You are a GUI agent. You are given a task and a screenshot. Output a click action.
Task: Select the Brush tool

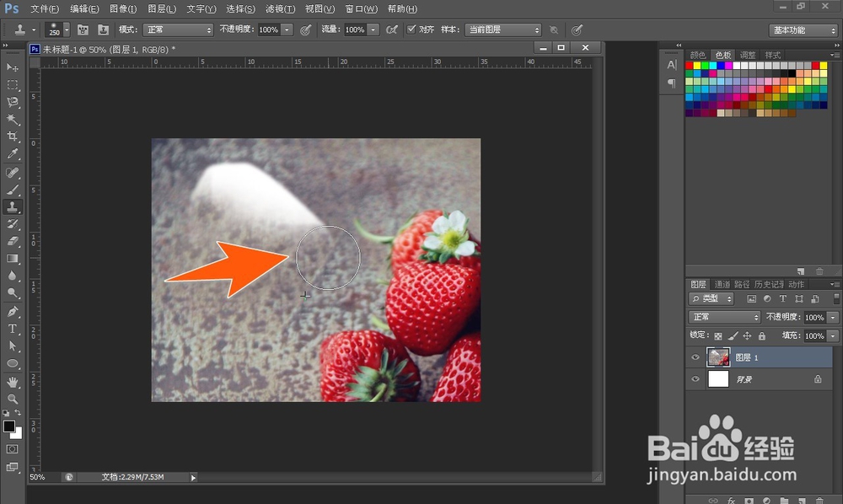pos(12,190)
